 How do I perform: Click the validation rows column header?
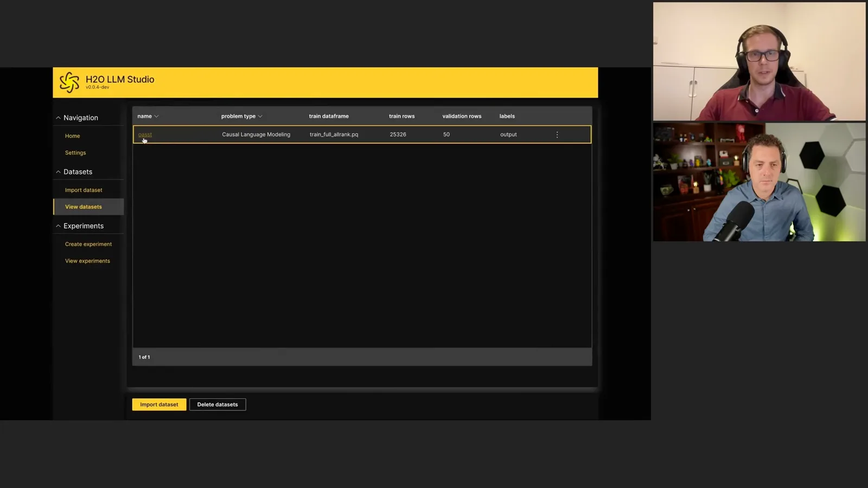tap(462, 116)
